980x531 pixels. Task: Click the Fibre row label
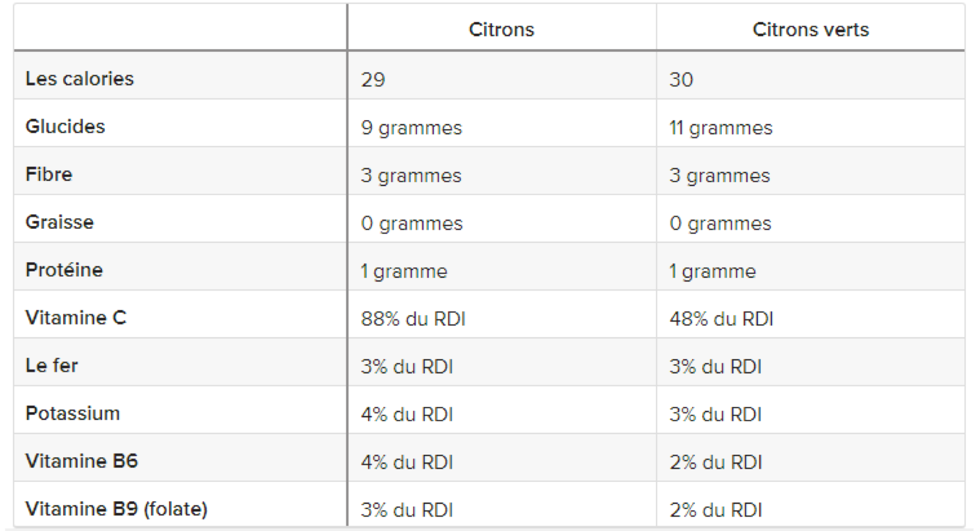tap(49, 174)
